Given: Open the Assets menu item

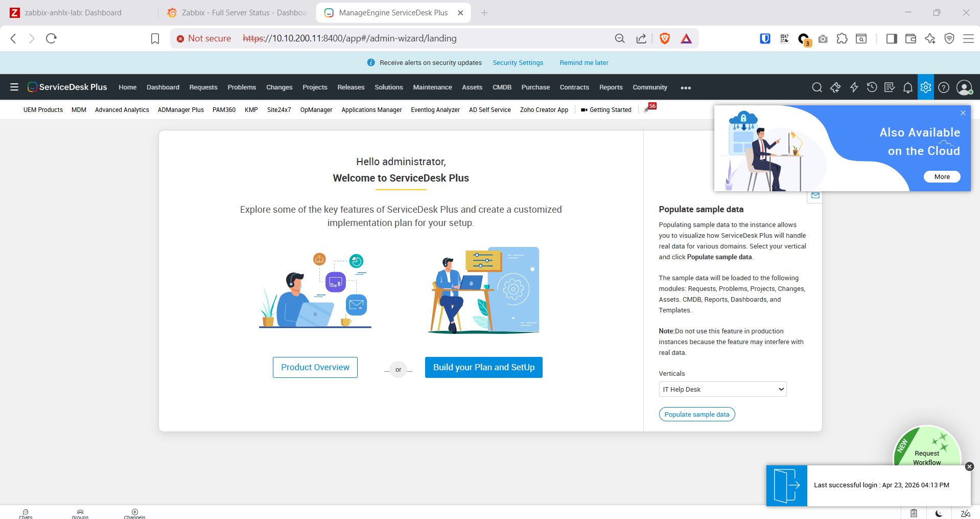Looking at the screenshot, I should (x=472, y=87).
